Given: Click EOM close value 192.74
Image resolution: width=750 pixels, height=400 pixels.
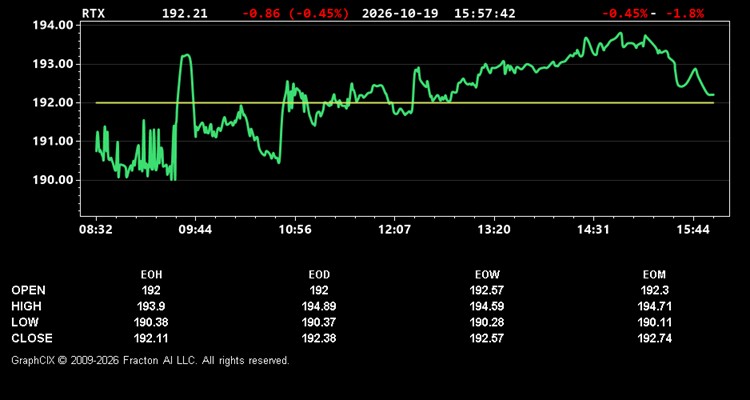Looking at the screenshot, I should (x=654, y=338).
